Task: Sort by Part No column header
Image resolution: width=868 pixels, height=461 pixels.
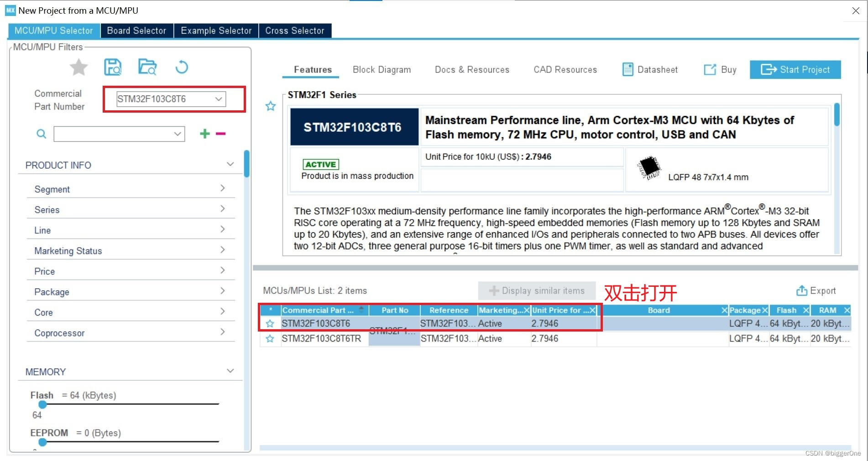Action: click(394, 310)
